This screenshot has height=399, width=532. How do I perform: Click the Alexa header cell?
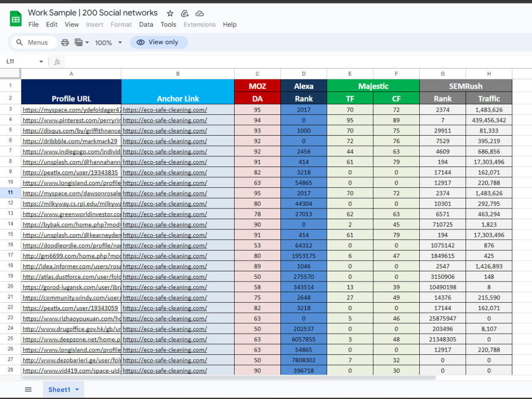304,86
